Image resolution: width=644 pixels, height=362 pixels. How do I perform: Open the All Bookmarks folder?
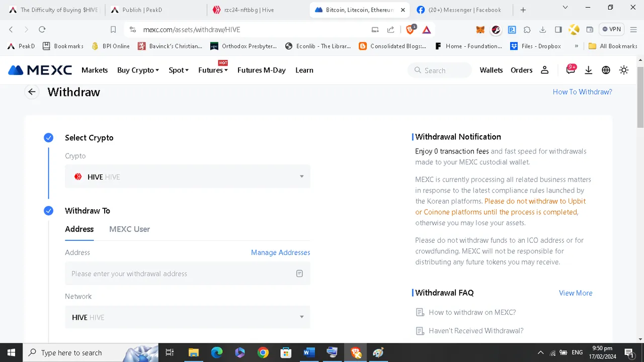(613, 46)
